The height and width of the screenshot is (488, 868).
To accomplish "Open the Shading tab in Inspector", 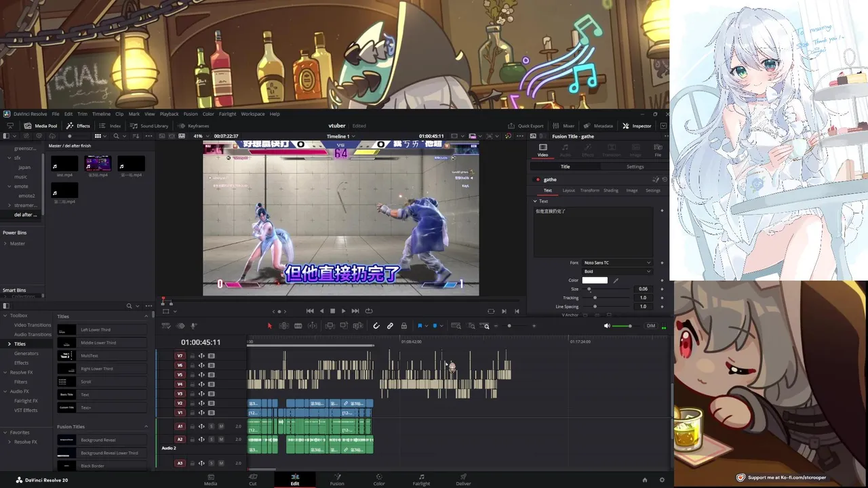I will 611,190.
